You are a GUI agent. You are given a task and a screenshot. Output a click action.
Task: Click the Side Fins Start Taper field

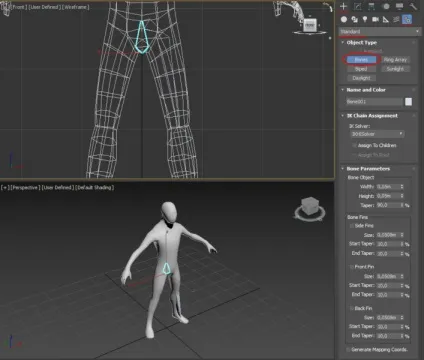pos(388,244)
